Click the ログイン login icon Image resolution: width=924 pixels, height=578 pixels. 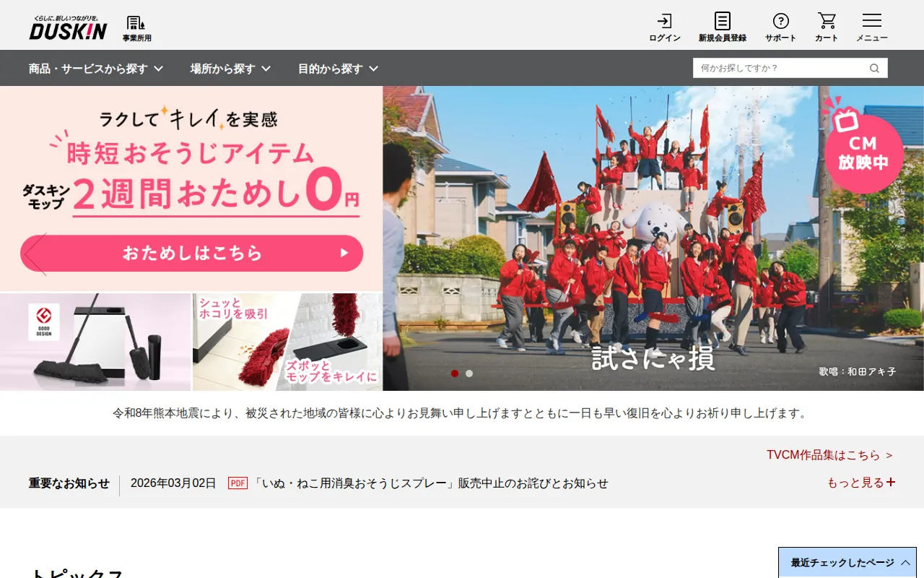(x=664, y=27)
